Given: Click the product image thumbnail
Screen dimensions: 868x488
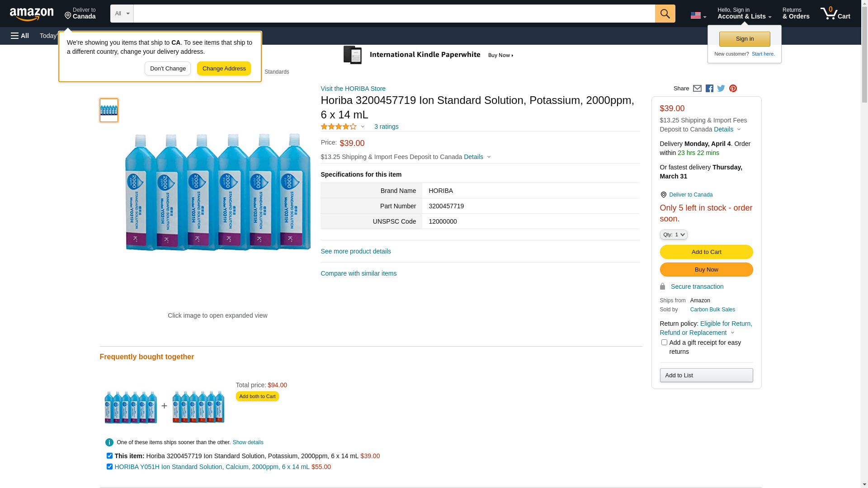Looking at the screenshot, I should [x=109, y=110].
